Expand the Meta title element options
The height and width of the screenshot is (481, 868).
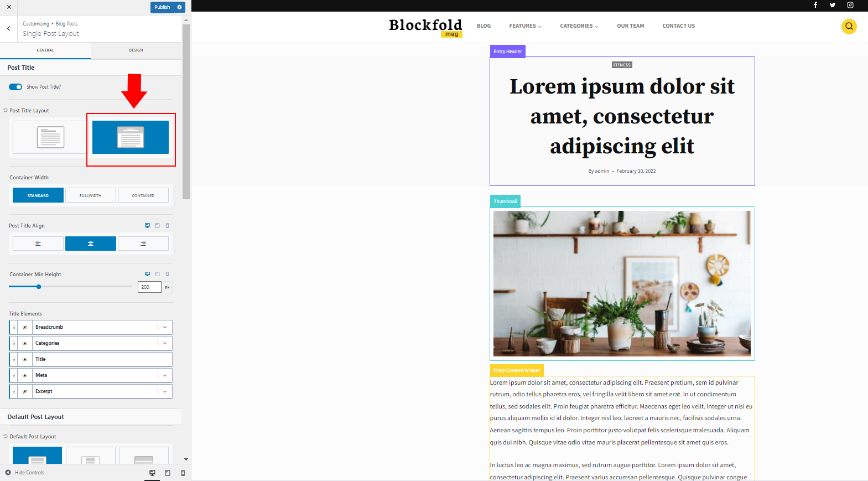[165, 375]
